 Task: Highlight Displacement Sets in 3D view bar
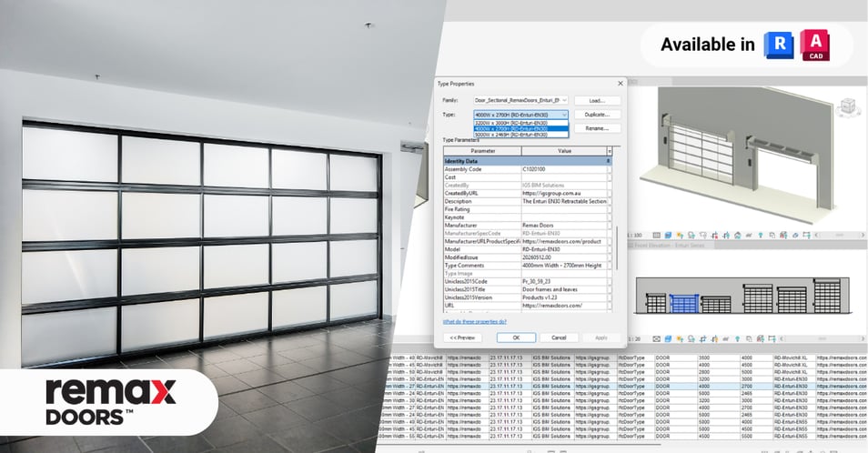[795, 235]
